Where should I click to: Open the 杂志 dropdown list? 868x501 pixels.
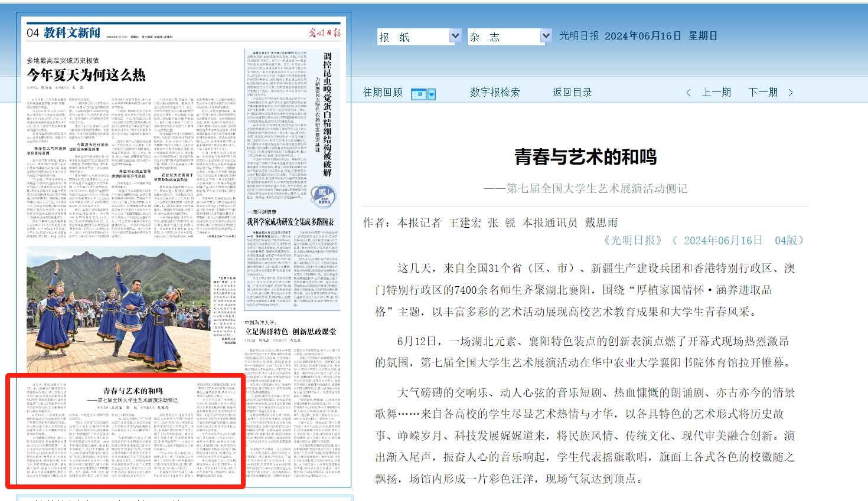tap(545, 37)
